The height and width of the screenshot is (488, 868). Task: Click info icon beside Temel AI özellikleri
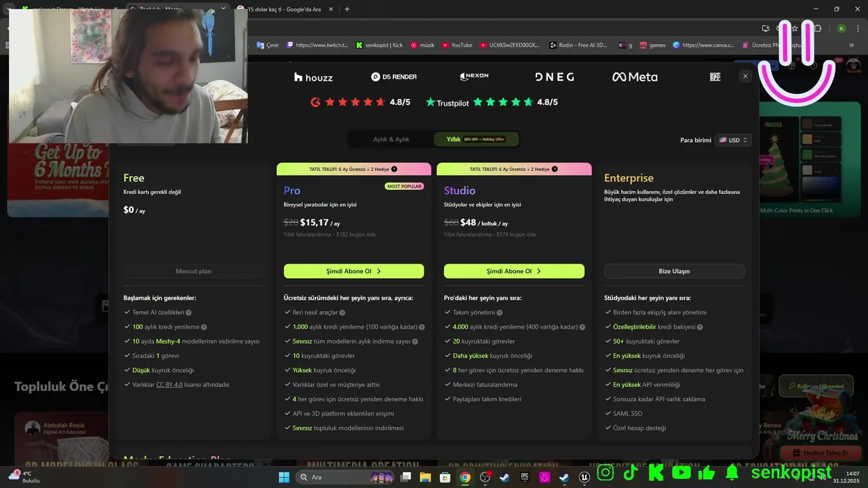pyautogui.click(x=189, y=312)
